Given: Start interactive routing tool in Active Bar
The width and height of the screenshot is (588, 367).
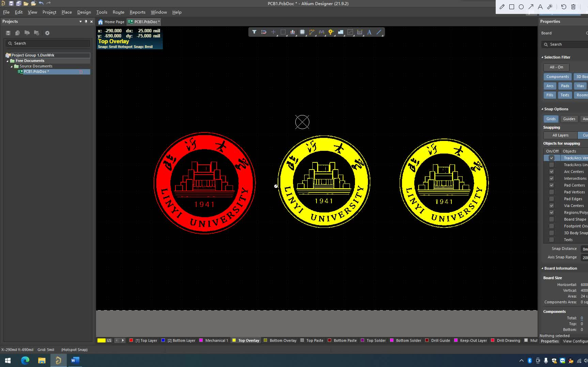Looking at the screenshot, I should [312, 32].
